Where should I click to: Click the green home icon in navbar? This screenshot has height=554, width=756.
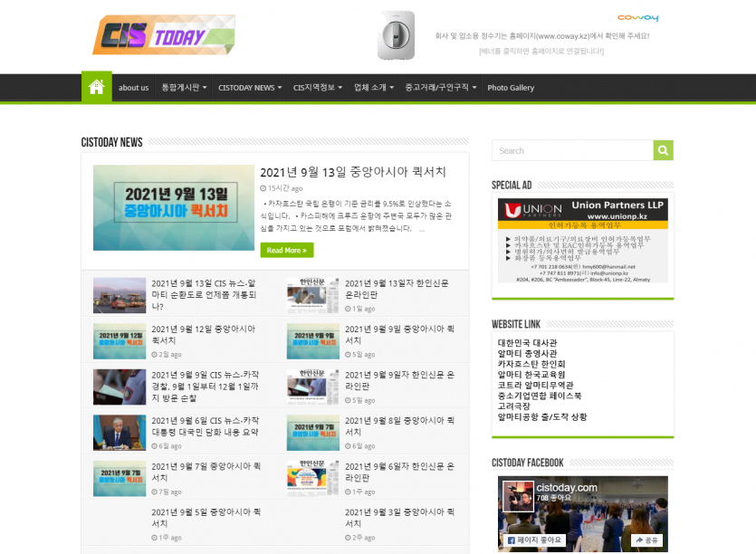97,87
